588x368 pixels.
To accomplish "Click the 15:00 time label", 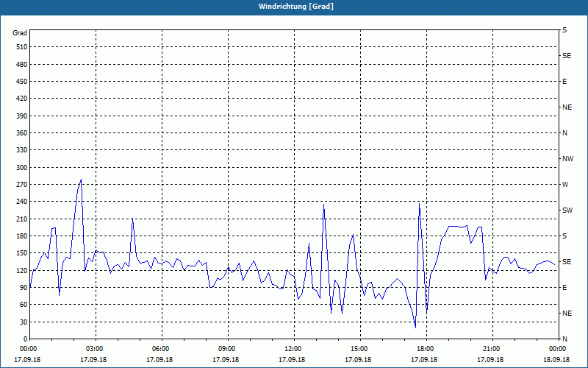I will tap(358, 349).
